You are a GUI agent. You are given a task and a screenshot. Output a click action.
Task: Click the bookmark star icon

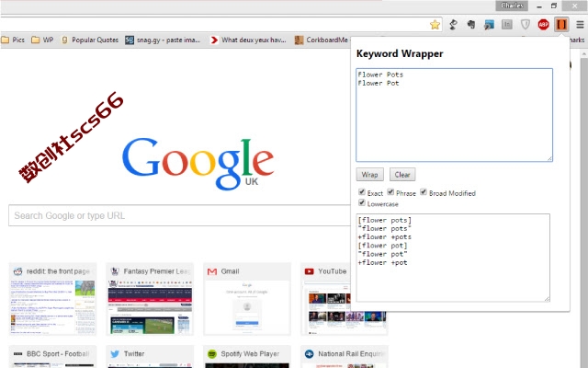435,25
